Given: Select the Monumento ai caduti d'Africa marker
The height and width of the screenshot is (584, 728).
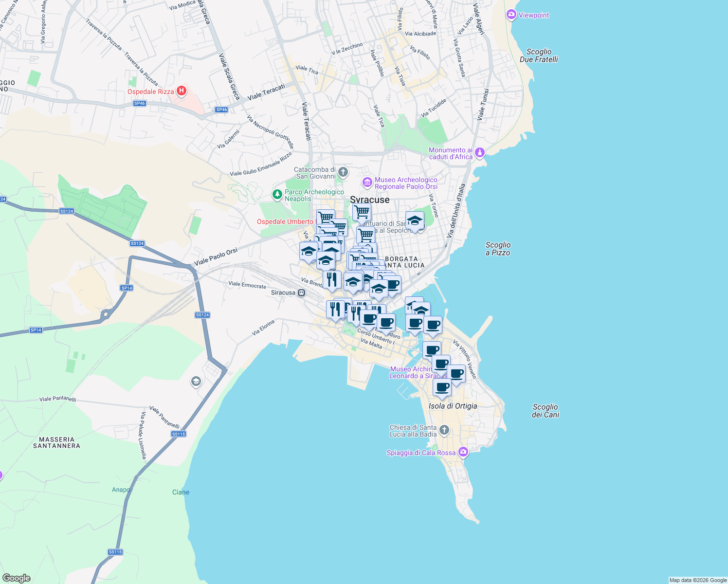Looking at the screenshot, I should point(479,152).
